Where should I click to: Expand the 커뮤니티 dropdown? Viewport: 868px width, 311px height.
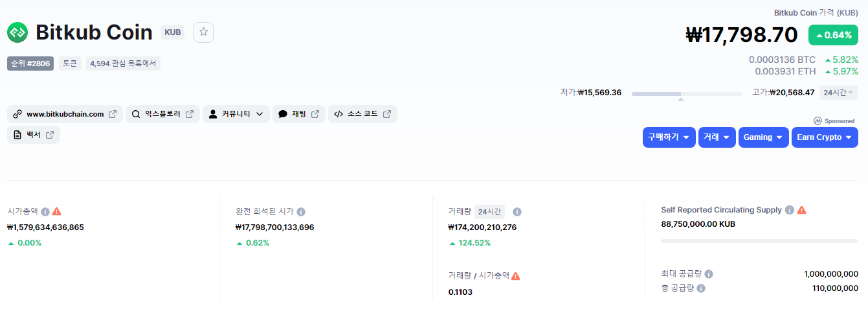pyautogui.click(x=236, y=114)
